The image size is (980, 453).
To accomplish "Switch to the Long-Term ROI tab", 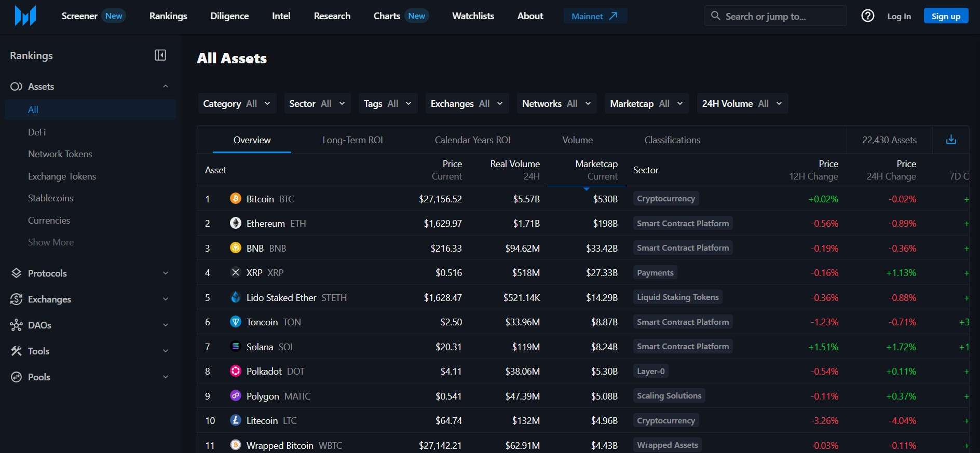I will pos(352,140).
